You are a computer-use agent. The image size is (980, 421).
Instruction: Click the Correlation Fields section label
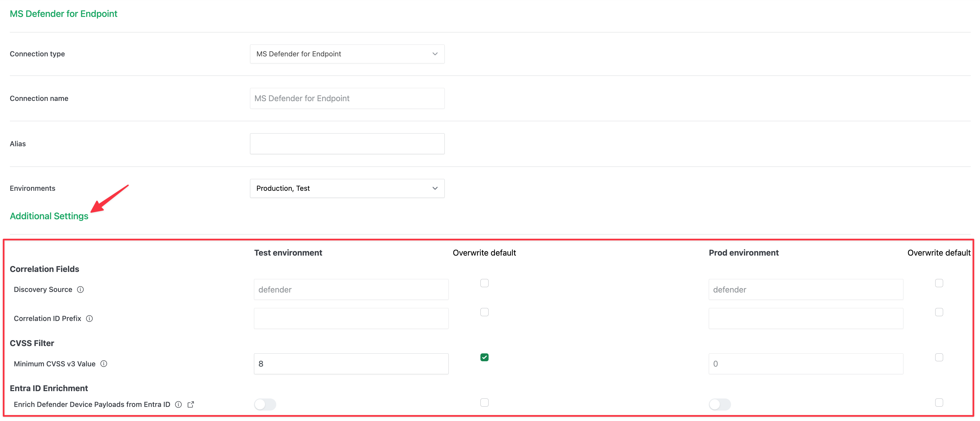point(44,269)
